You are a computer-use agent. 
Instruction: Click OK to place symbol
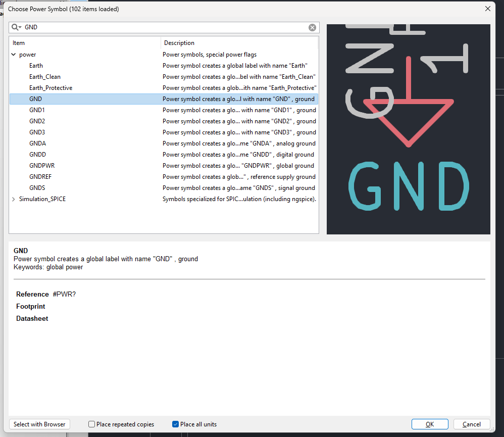(430, 424)
